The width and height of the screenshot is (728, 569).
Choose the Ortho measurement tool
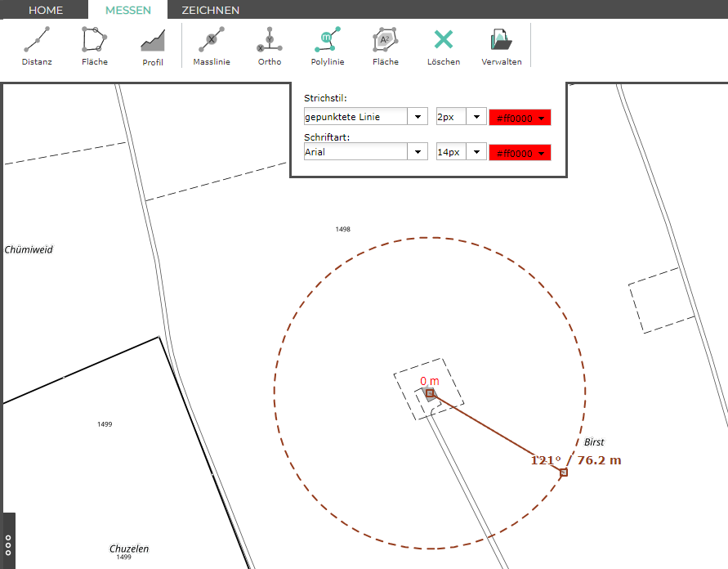[269, 46]
